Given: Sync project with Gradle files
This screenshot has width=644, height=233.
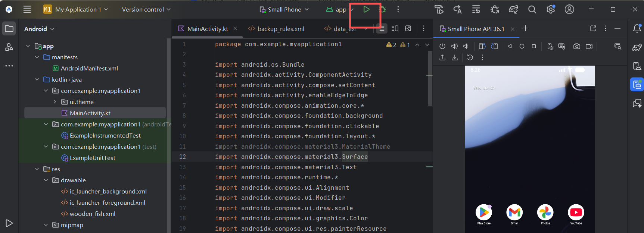Looking at the screenshot, I should tap(513, 10).
